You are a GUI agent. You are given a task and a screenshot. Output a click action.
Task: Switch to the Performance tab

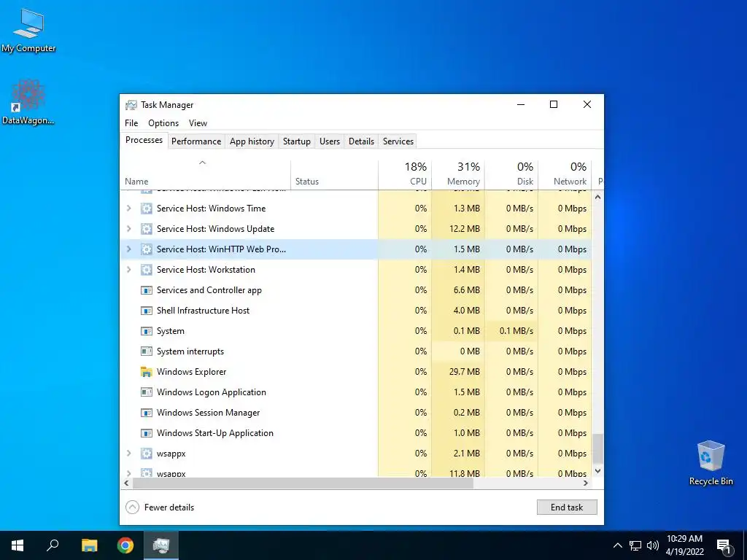(x=196, y=141)
